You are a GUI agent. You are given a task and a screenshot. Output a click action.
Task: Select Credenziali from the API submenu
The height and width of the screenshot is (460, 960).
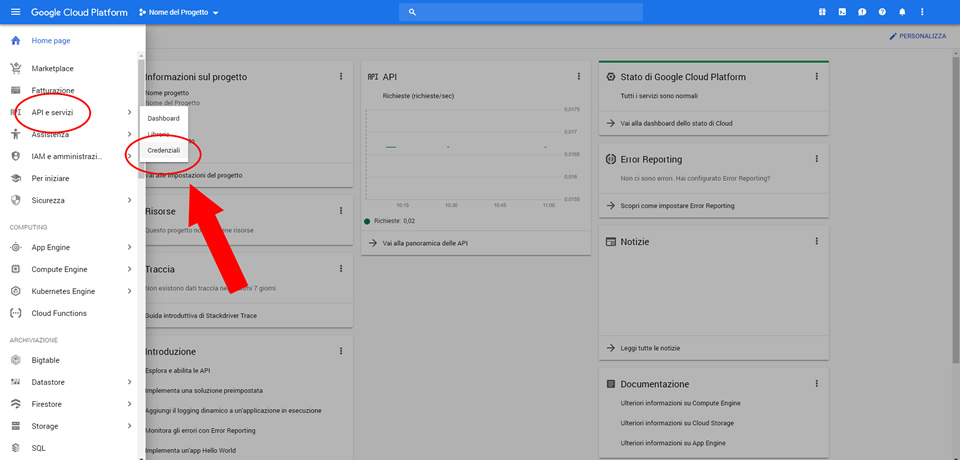tap(163, 150)
